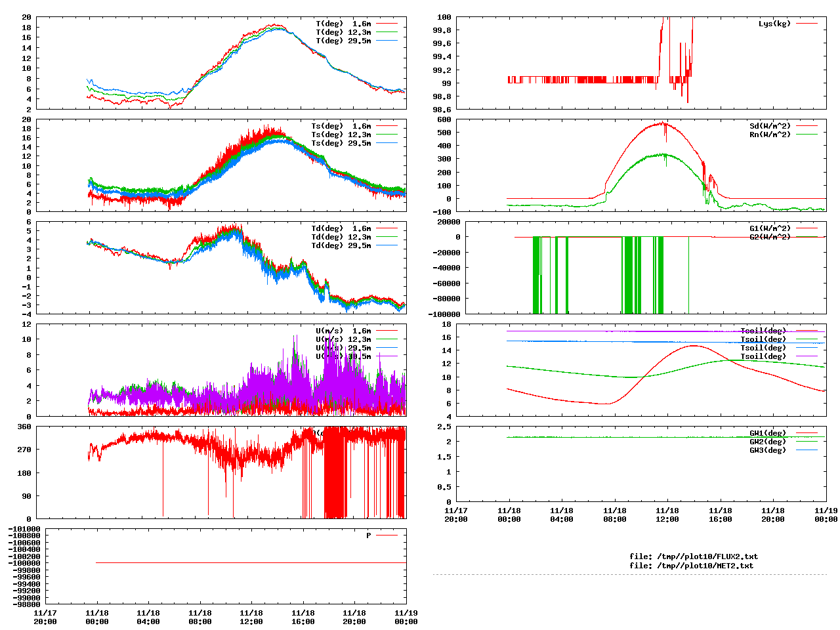Select the 'Ts(deg) 29.5m' legend entry
The width and height of the screenshot is (840, 630).
click(341, 143)
